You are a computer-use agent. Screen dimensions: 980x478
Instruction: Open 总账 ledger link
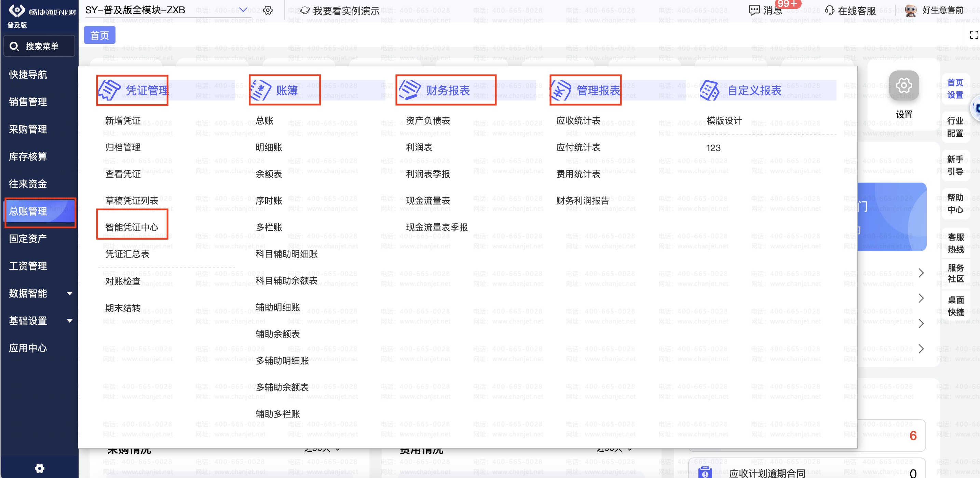265,121
